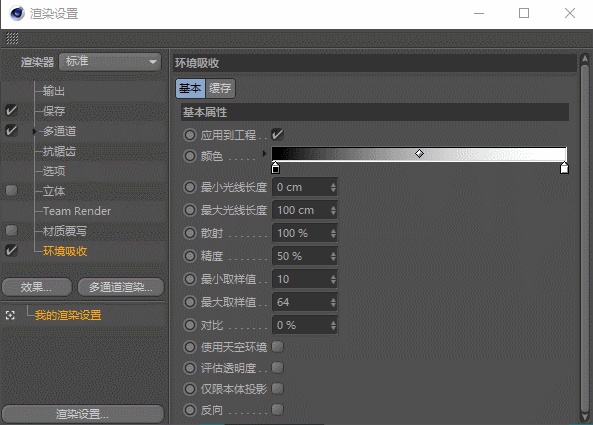Select 保存 in the settings tree
Screen dimensions: 593x425
click(54, 111)
